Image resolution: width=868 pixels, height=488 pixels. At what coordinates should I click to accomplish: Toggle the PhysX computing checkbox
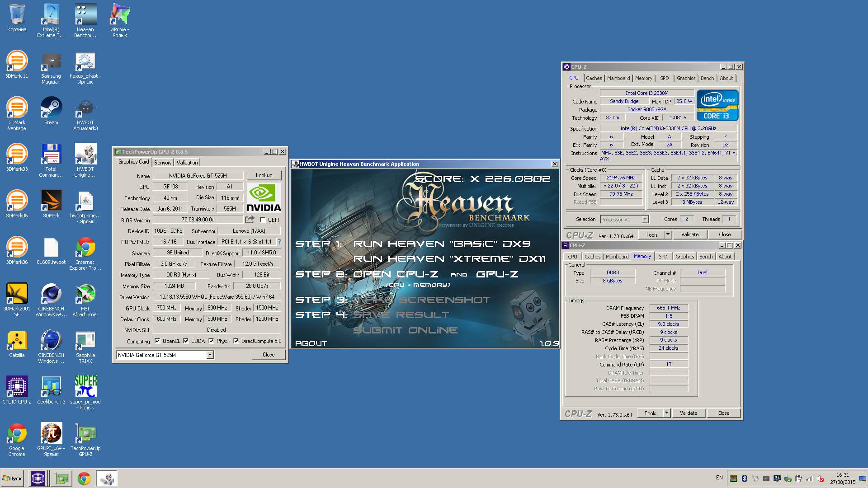click(x=211, y=341)
